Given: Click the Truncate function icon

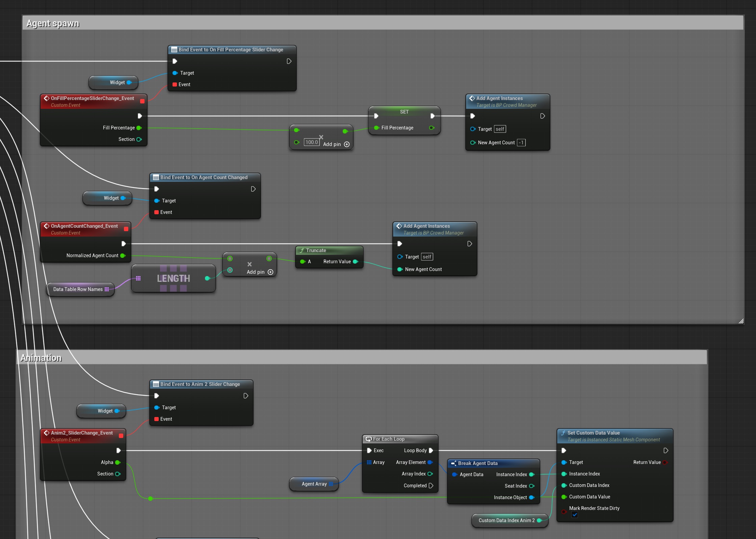Looking at the screenshot, I should point(302,250).
